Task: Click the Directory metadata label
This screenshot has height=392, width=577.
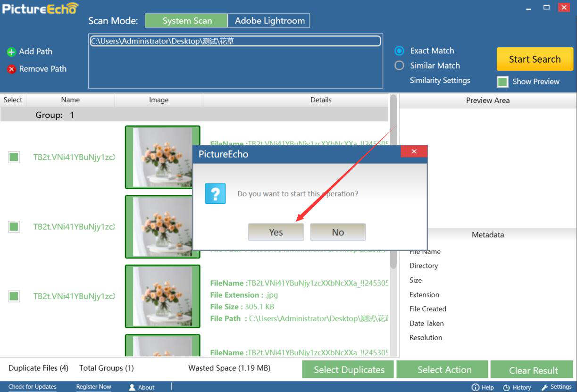Action: pyautogui.click(x=424, y=266)
